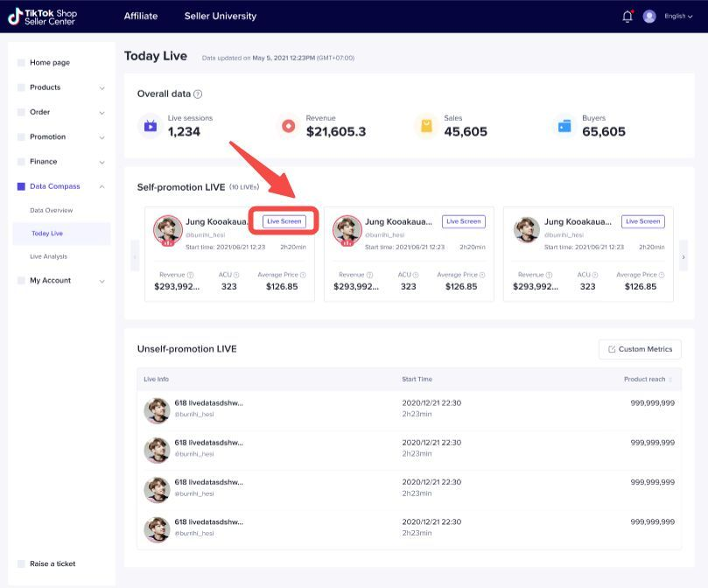Expand the Products sidebar menu
The image size is (708, 588).
[x=102, y=87]
